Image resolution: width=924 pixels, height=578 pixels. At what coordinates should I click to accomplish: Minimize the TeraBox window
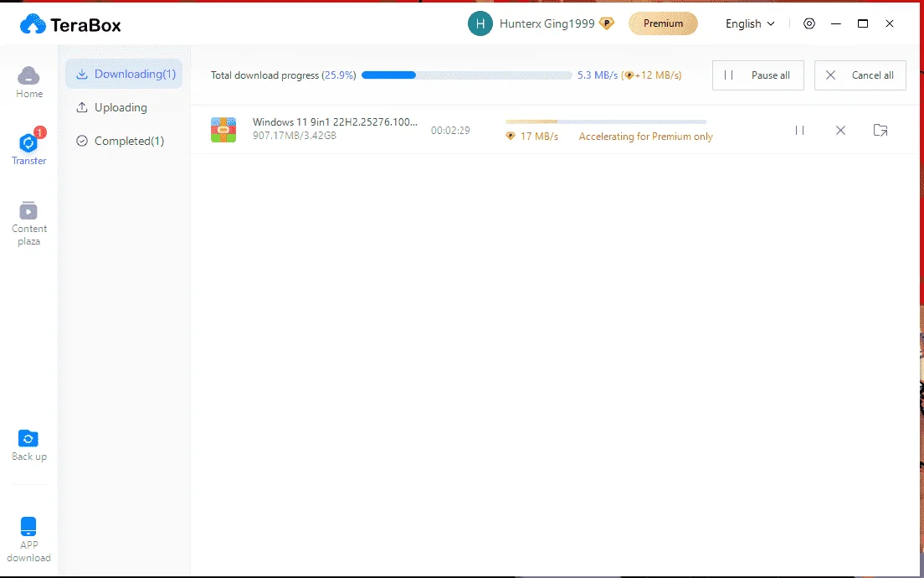coord(835,23)
